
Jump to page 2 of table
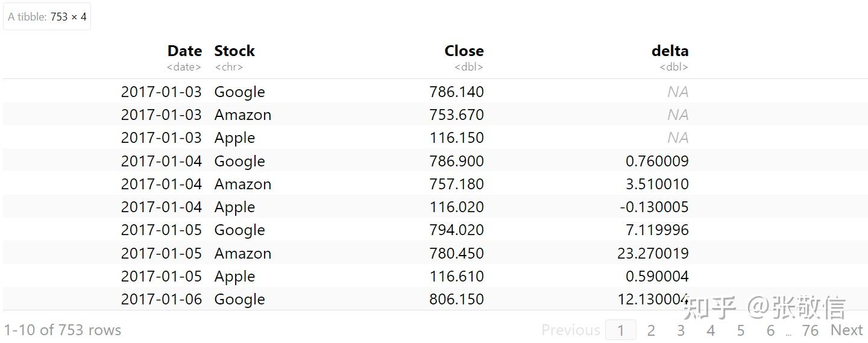(651, 330)
